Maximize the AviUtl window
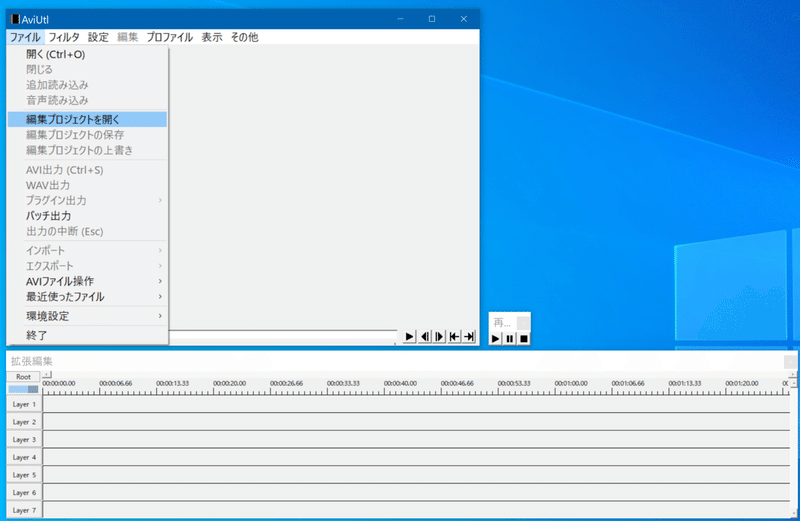800x521 pixels. click(x=432, y=19)
